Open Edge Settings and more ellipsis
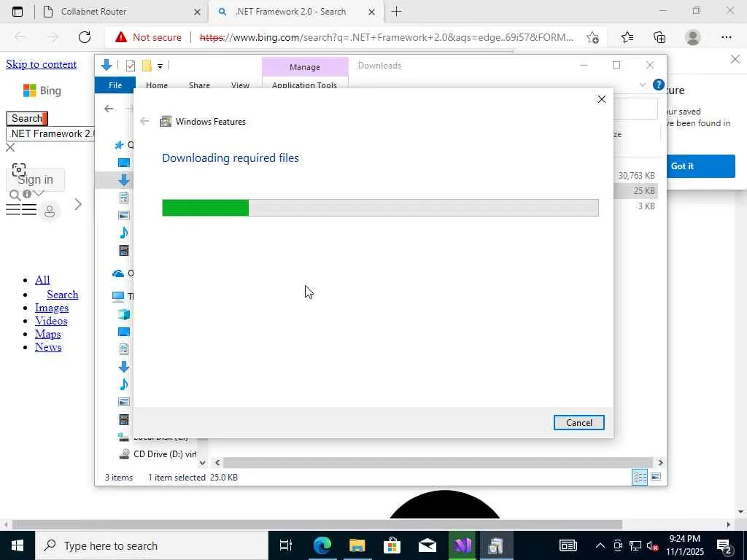Viewport: 747px width, 560px height. click(x=726, y=37)
